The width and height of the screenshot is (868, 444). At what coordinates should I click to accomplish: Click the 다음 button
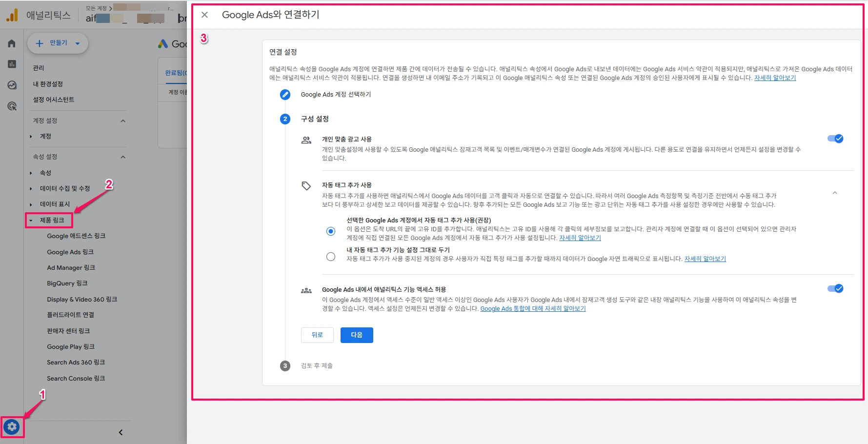pos(357,335)
